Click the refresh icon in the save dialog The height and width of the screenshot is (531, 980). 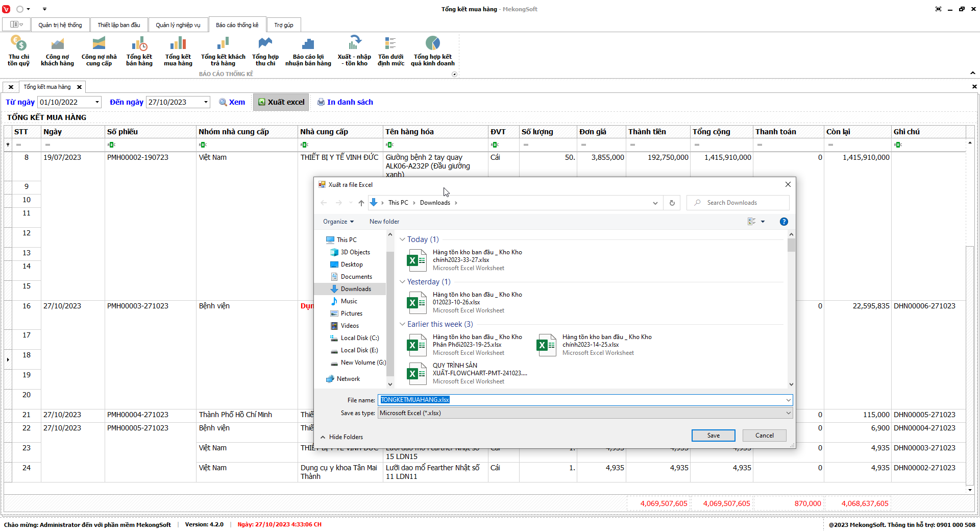672,203
